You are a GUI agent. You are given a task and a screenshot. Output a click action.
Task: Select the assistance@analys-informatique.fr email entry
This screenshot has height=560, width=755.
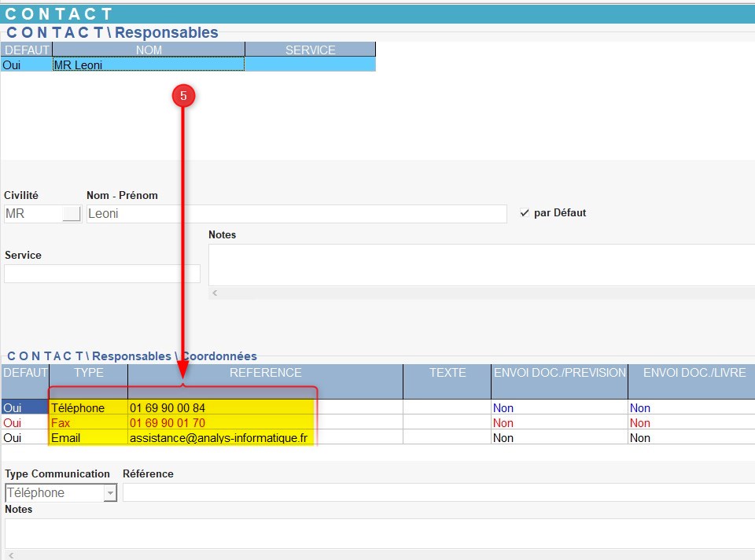point(219,438)
